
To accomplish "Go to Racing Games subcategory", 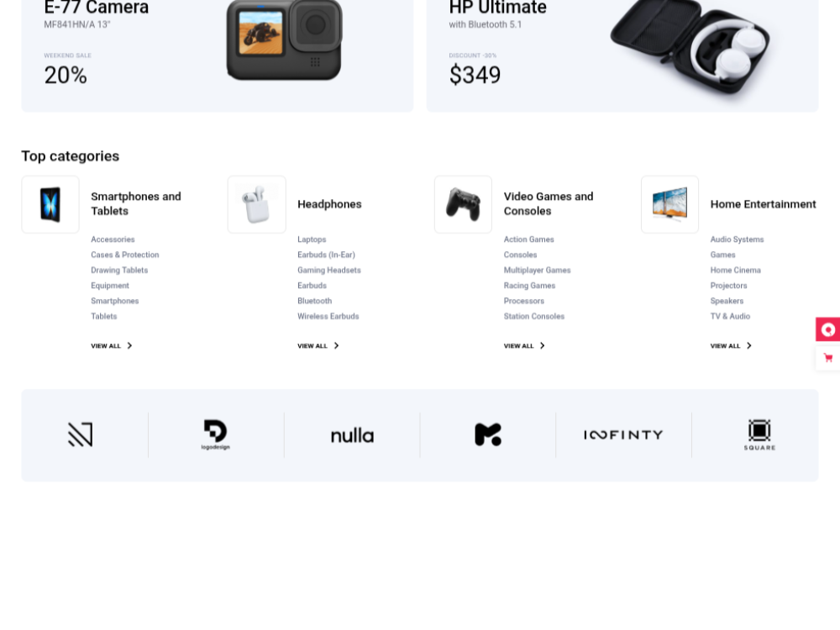I will pyautogui.click(x=529, y=286).
